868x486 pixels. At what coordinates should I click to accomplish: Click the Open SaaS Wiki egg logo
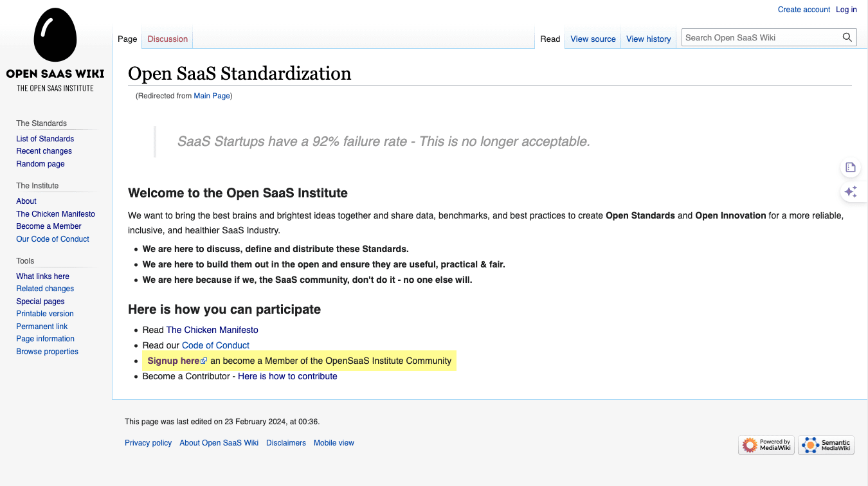(x=55, y=37)
